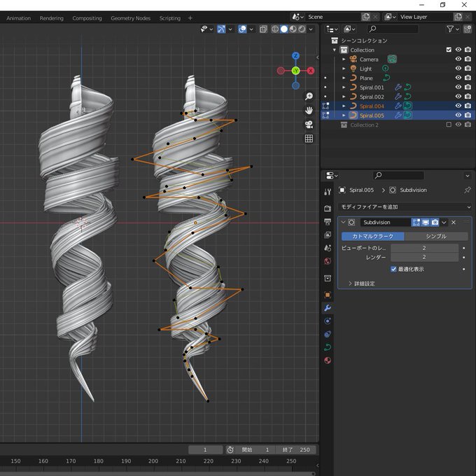476x476 pixels.
Task: Switch to orthographic view using the grid icon
Action: pos(309,139)
